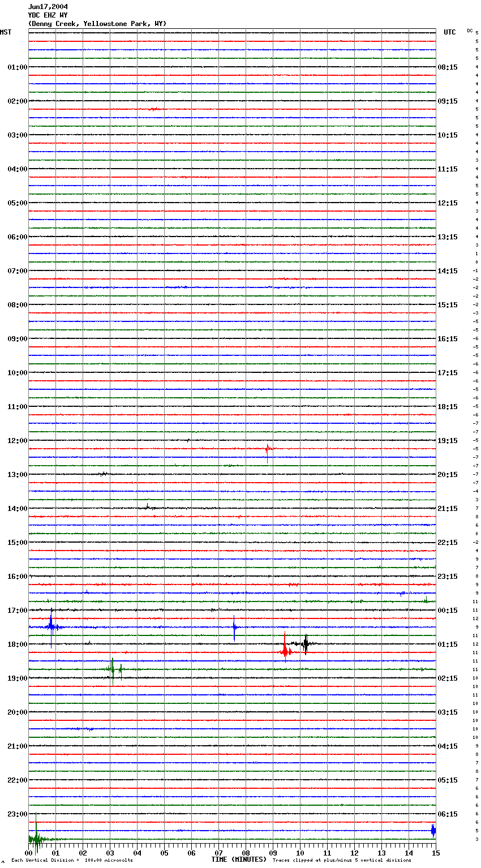481x868 pixels.
Task: Click the "00:15" UTC time label
Action: pyautogui.click(x=448, y=611)
